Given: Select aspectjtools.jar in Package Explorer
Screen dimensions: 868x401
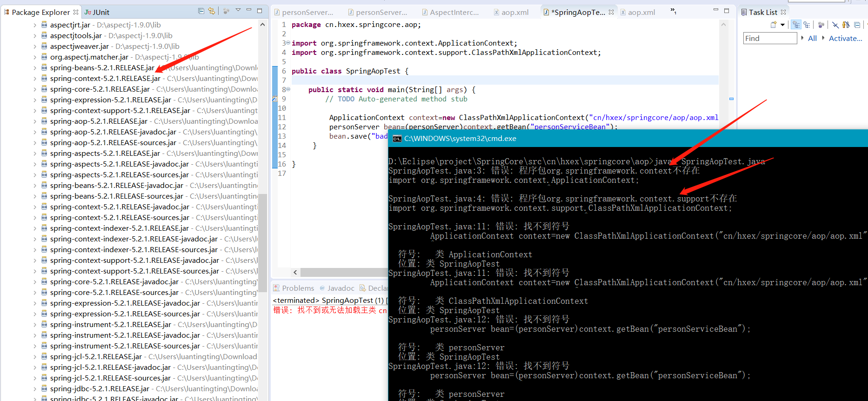Looking at the screenshot, I should 76,36.
